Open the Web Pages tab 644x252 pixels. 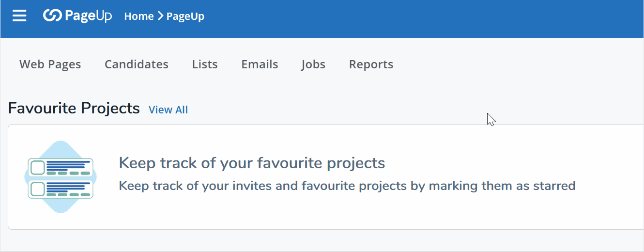tap(50, 64)
